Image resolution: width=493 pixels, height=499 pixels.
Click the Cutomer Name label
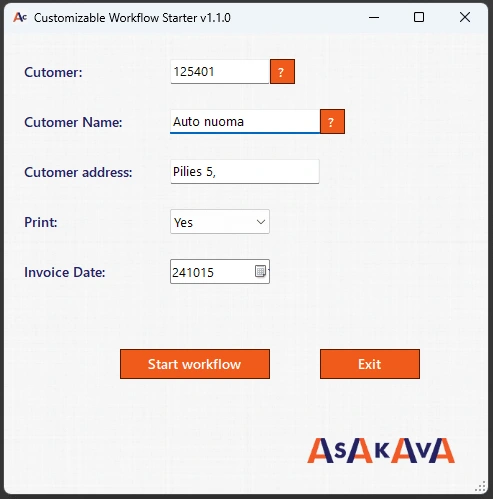click(x=73, y=122)
